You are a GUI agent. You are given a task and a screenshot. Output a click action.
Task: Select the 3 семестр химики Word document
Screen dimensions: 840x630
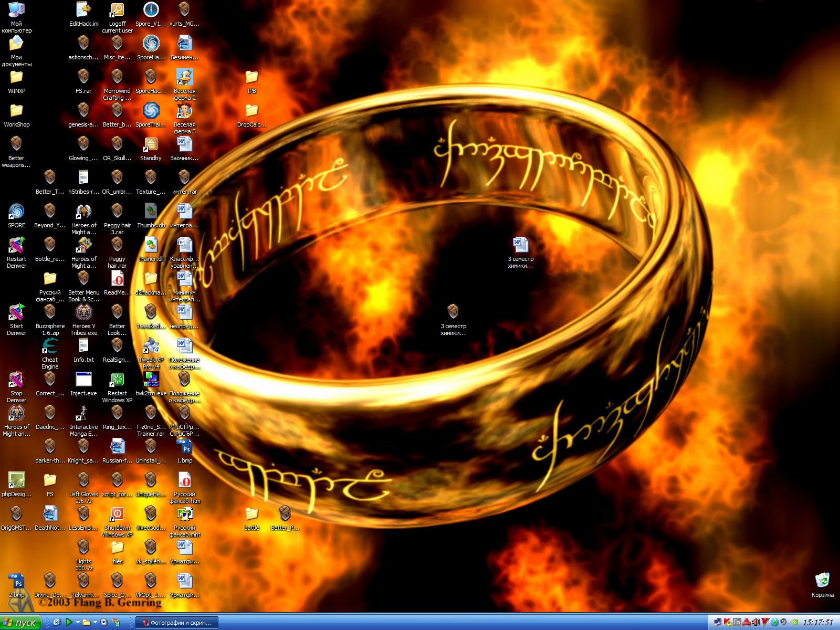click(520, 253)
